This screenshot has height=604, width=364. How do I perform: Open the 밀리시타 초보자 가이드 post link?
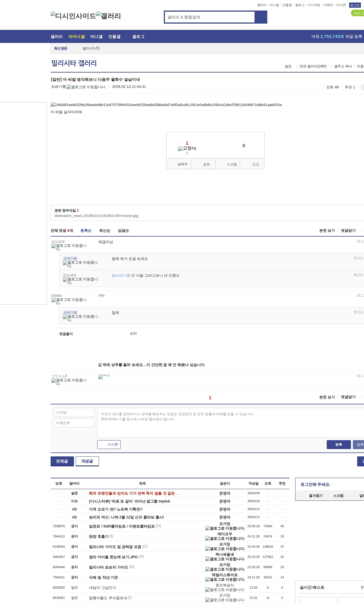coord(108,567)
